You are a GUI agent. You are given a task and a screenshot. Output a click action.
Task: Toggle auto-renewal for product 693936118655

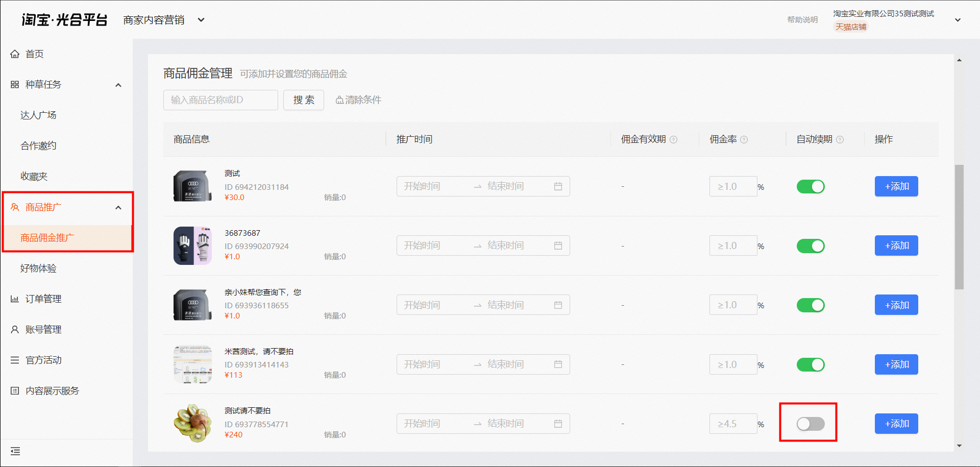(811, 305)
